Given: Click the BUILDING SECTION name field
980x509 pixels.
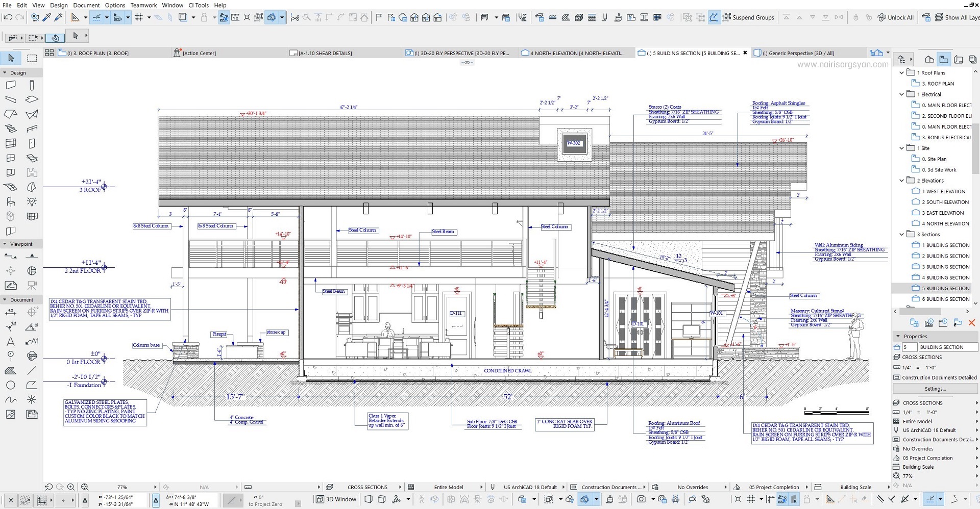Looking at the screenshot, I should (948, 347).
